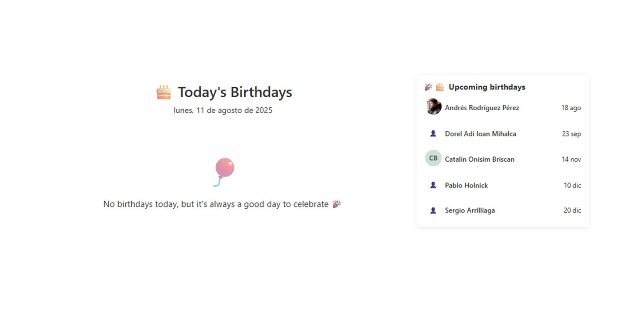Click the CB initials avatar
644x332 pixels.
point(433,158)
